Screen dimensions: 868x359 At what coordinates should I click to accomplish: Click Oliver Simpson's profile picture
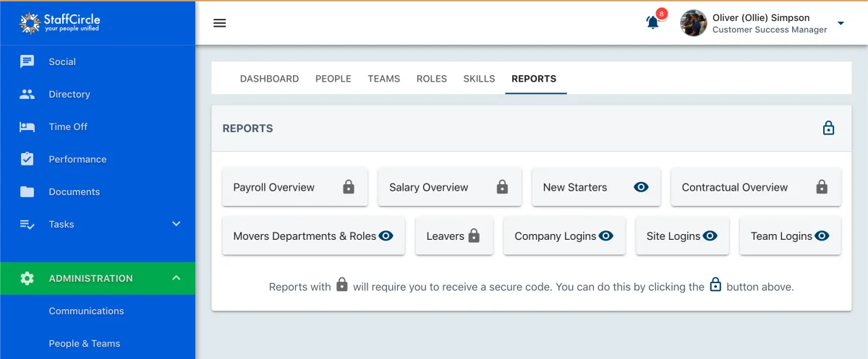(694, 23)
